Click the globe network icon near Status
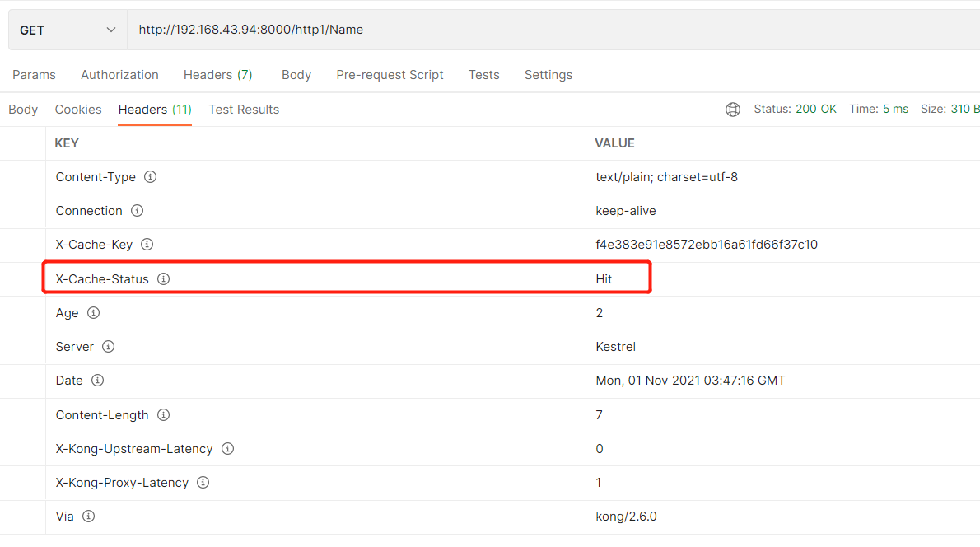The height and width of the screenshot is (547, 980). [x=732, y=110]
